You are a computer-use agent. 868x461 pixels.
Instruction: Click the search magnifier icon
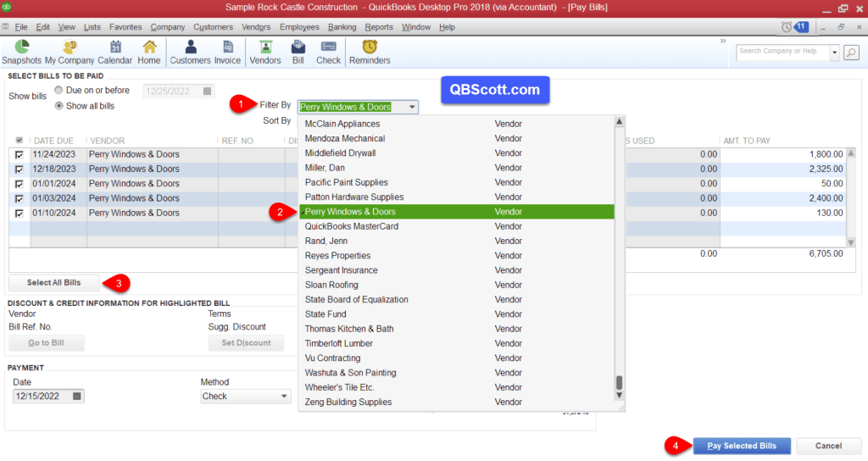click(x=851, y=53)
